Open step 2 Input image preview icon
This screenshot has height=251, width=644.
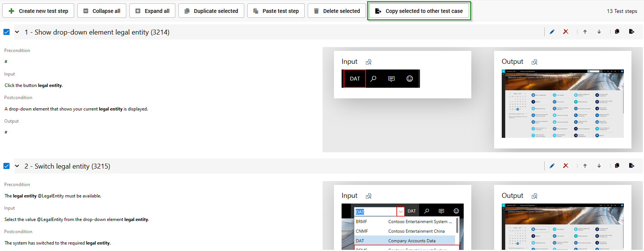click(369, 196)
